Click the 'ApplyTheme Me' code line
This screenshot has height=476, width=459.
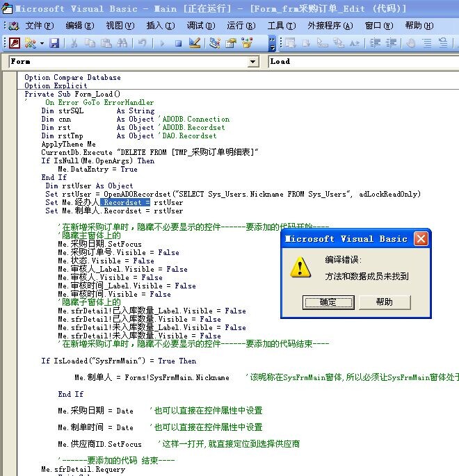[x=69, y=145]
